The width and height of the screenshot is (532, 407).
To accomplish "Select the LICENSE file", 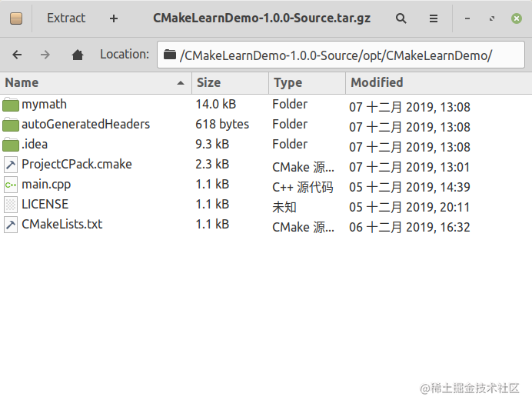I will pos(45,205).
